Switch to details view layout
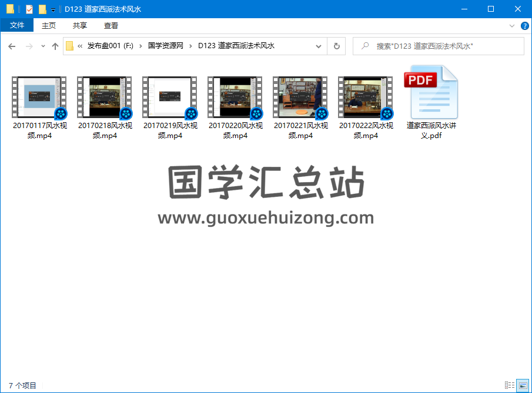This screenshot has width=532, height=393. (x=509, y=385)
